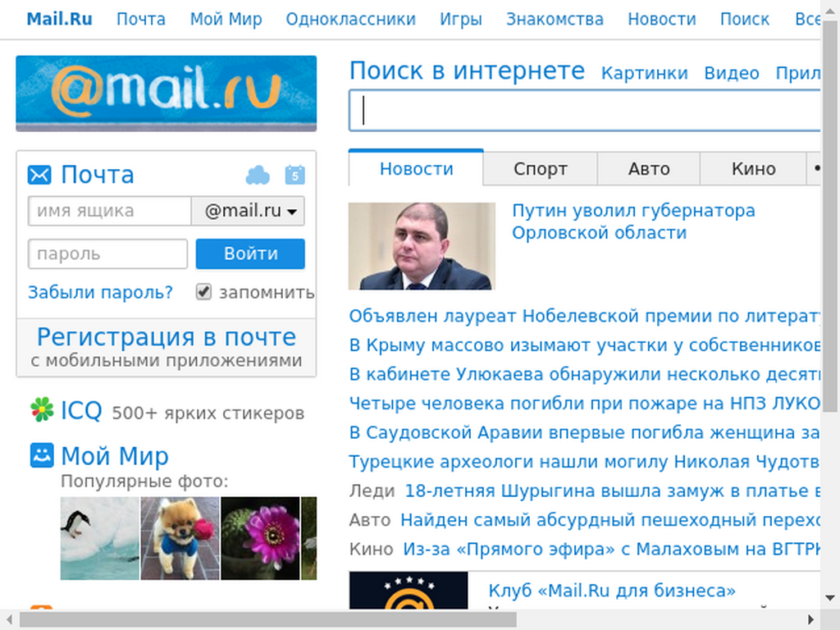
Task: Open the Мой Мир heading link
Action: [115, 456]
